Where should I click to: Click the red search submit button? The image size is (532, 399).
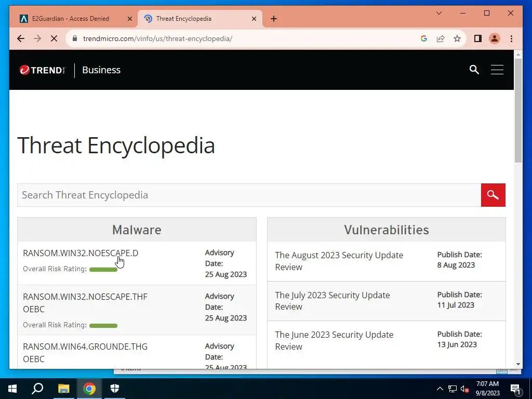[493, 195]
